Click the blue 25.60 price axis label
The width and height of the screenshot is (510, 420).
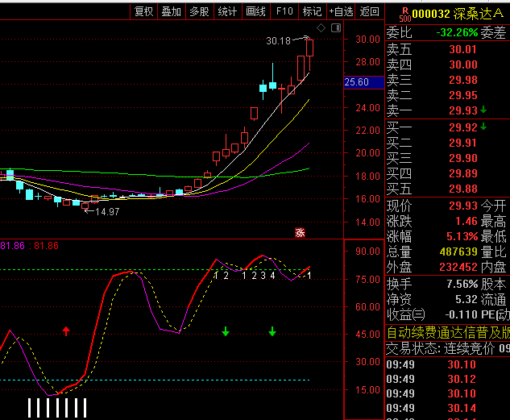(356, 82)
